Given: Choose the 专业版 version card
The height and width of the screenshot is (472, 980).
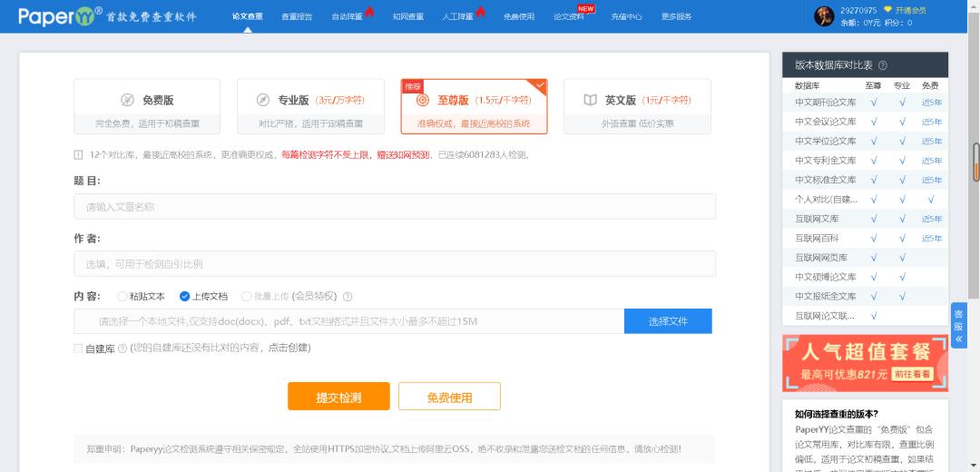Looking at the screenshot, I should coord(310,106).
